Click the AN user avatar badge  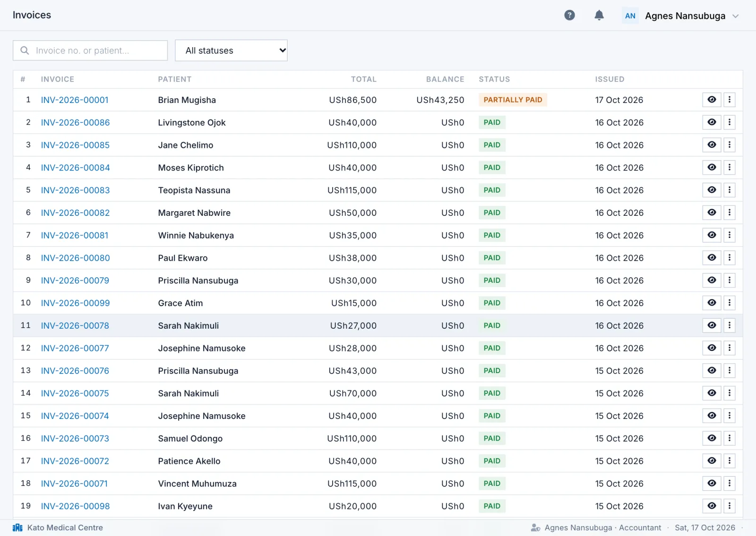coord(630,16)
